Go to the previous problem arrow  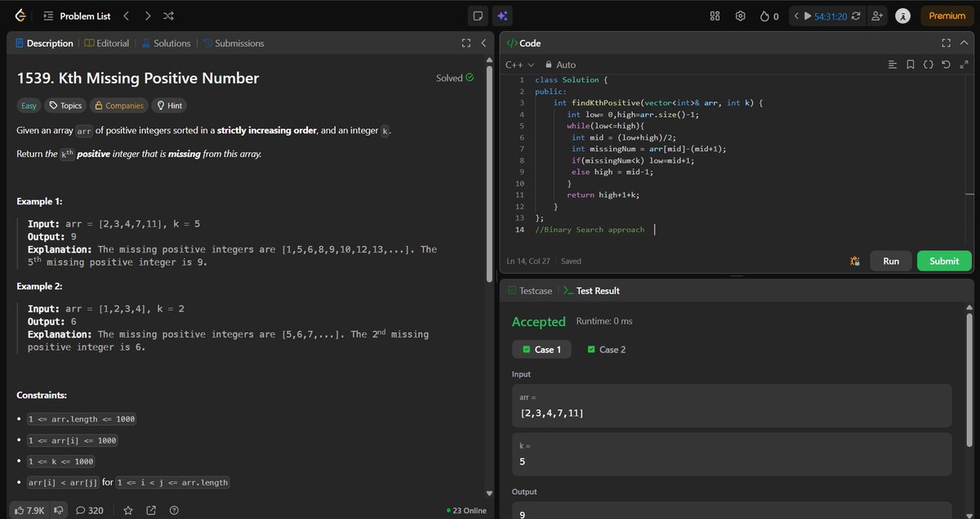click(x=126, y=16)
